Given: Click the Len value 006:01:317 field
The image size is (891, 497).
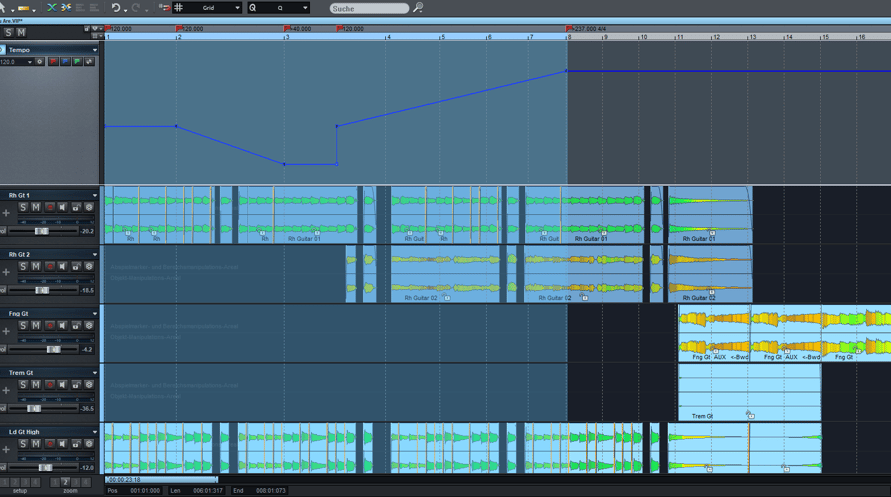Looking at the screenshot, I should coord(208,491).
